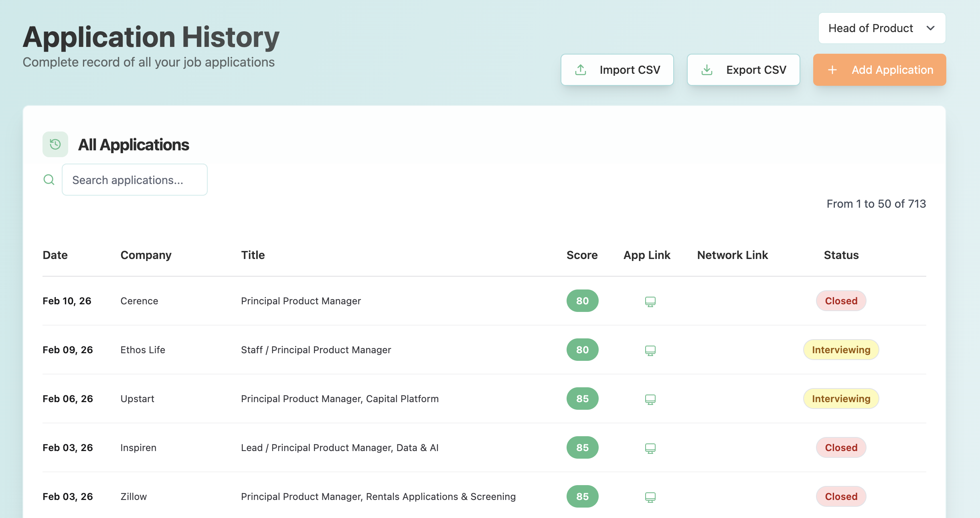
Task: Click the 85 score badge for Upstart
Action: point(582,399)
